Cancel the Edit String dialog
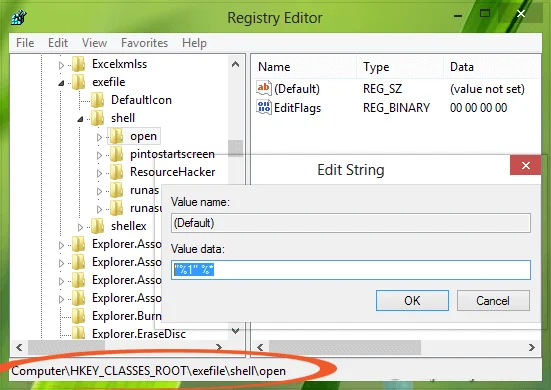The image size is (551, 390). (493, 300)
